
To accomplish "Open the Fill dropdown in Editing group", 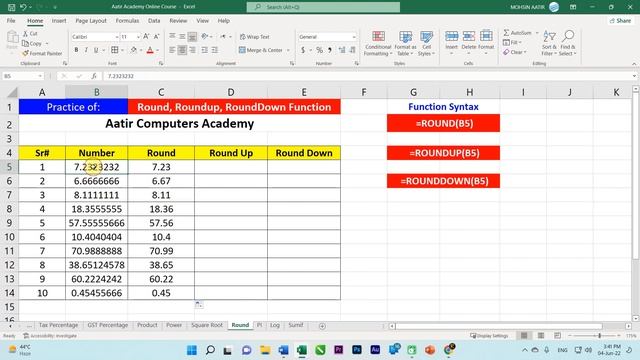I will (x=512, y=42).
